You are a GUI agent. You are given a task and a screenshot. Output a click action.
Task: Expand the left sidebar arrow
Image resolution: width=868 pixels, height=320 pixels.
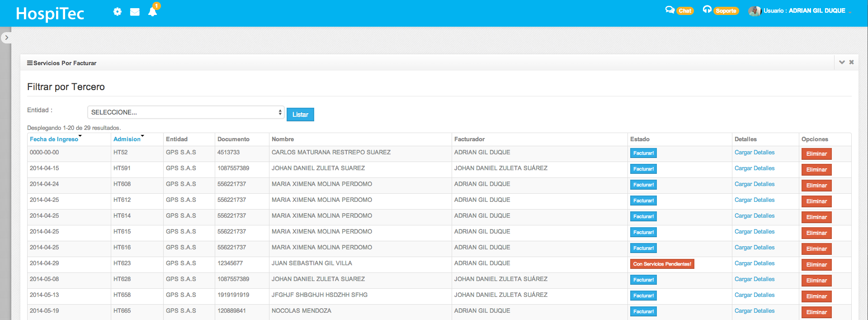tap(6, 38)
